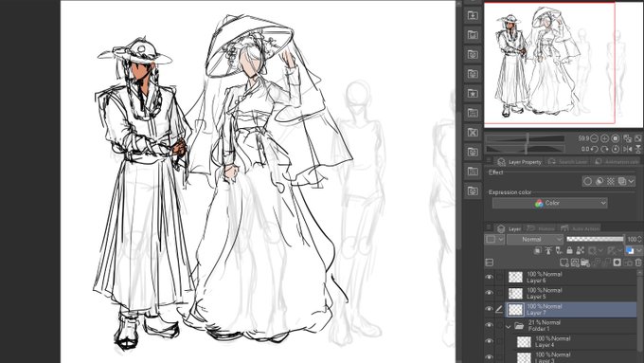Open the layer palette color dropdown

pos(494,239)
